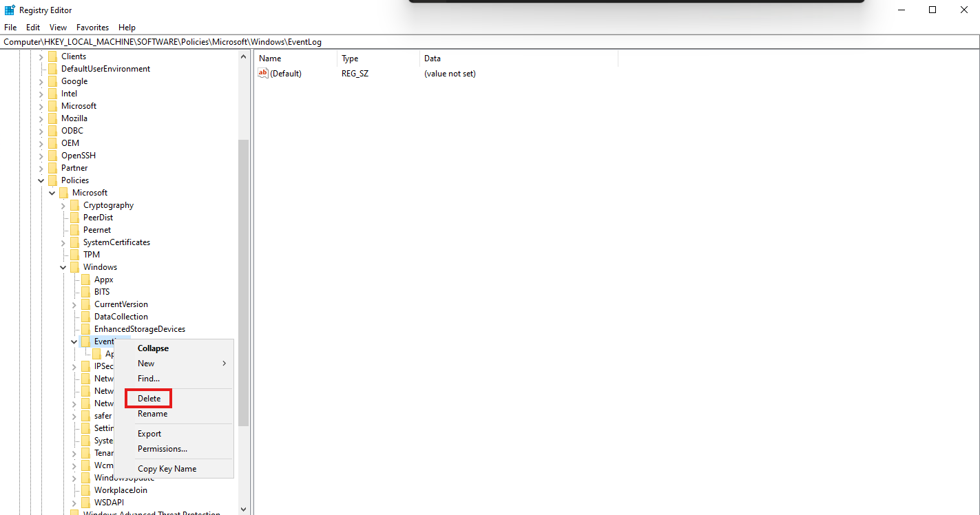Viewport: 980px width, 515px height.
Task: Click the Registry Editor app icon in title bar
Action: [10, 10]
